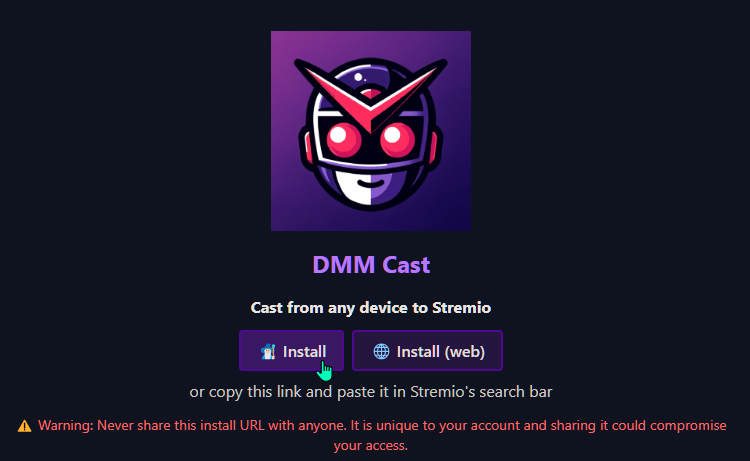Click the robot logo's left red eye
Viewport: 750px width, 461px height.
pos(343,139)
